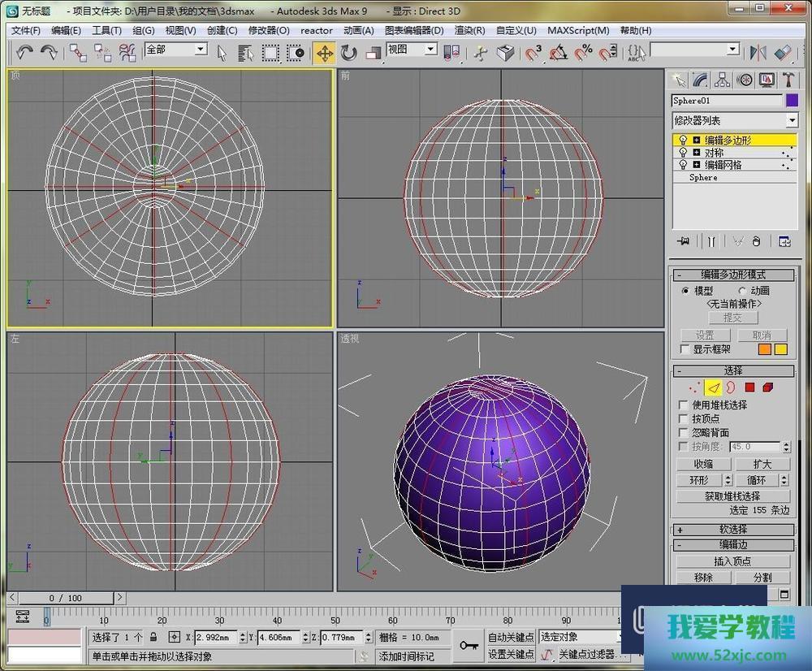Viewport: 812px width, 671px height.
Task: Open the Hierarchy command panel tab
Action: click(722, 80)
